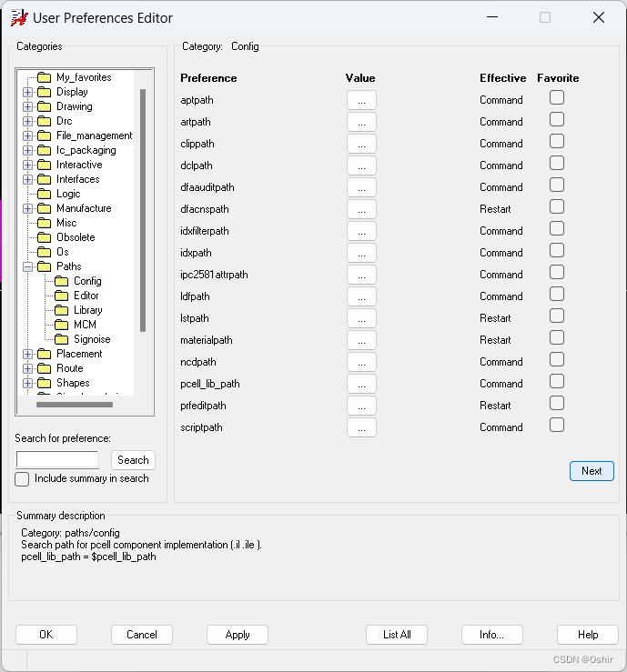The width and height of the screenshot is (627, 672).
Task: Select the Editor folder icon
Action: point(61,296)
